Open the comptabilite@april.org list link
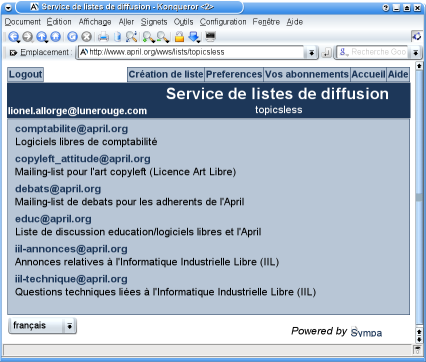The height and width of the screenshot is (362, 426). [71, 129]
